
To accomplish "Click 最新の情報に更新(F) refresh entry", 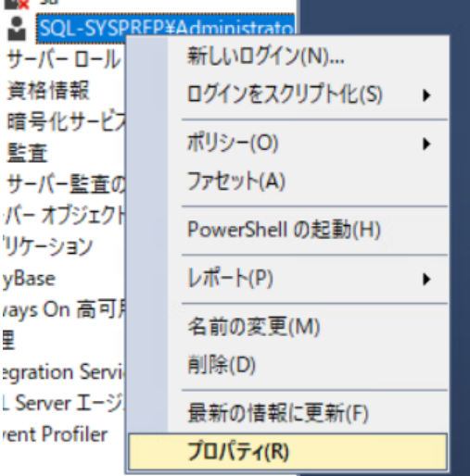I will click(288, 414).
